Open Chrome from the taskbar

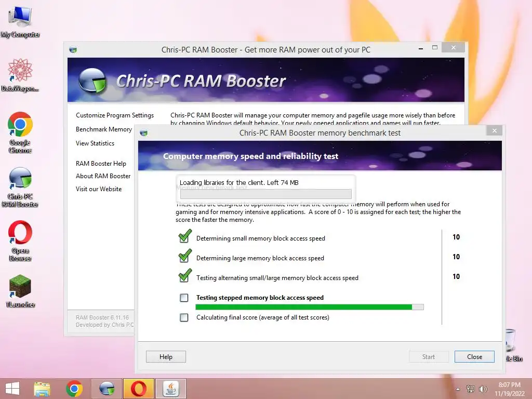click(74, 389)
